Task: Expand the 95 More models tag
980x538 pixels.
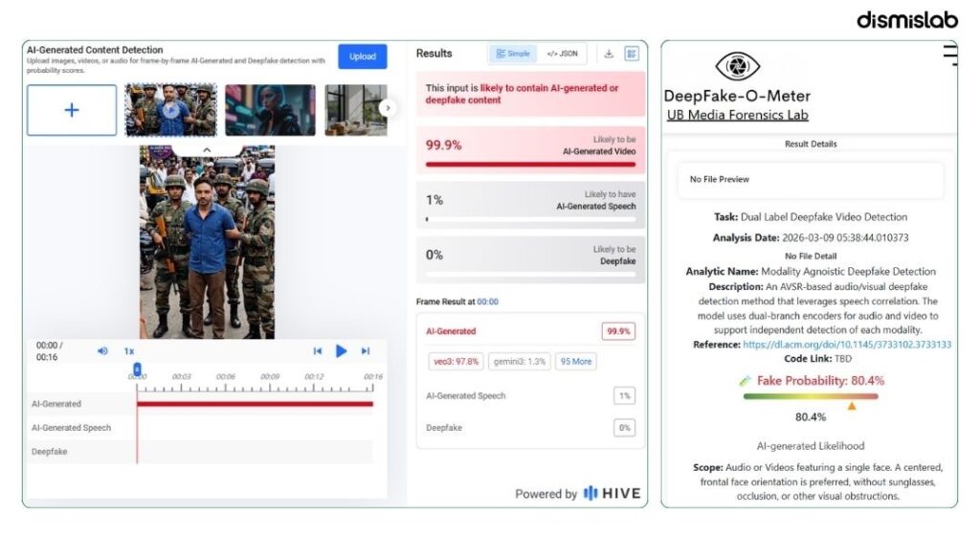Action: click(575, 362)
